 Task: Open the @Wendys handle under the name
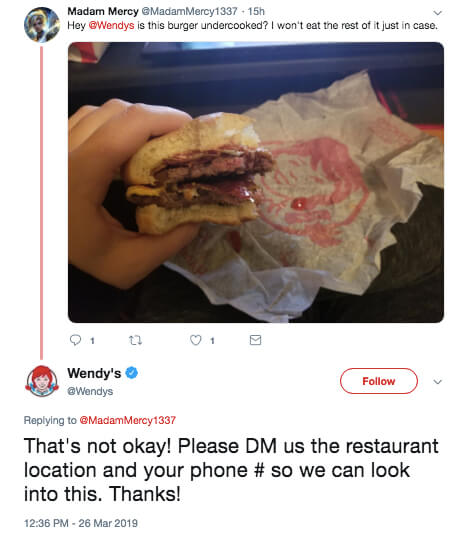pos(90,391)
